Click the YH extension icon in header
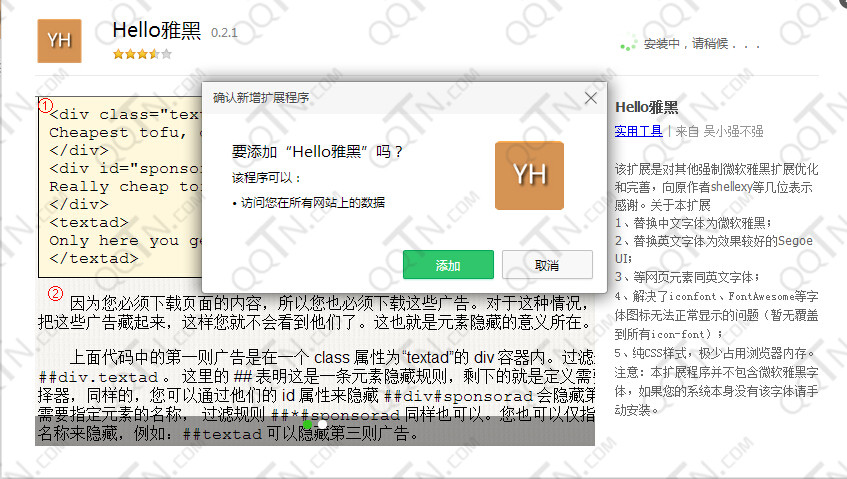 pos(59,41)
